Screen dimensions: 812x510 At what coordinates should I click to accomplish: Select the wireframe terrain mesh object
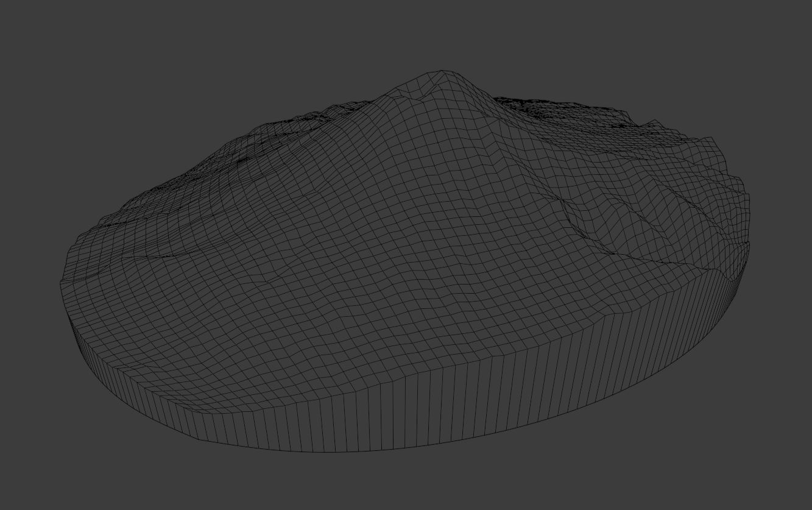point(405,262)
